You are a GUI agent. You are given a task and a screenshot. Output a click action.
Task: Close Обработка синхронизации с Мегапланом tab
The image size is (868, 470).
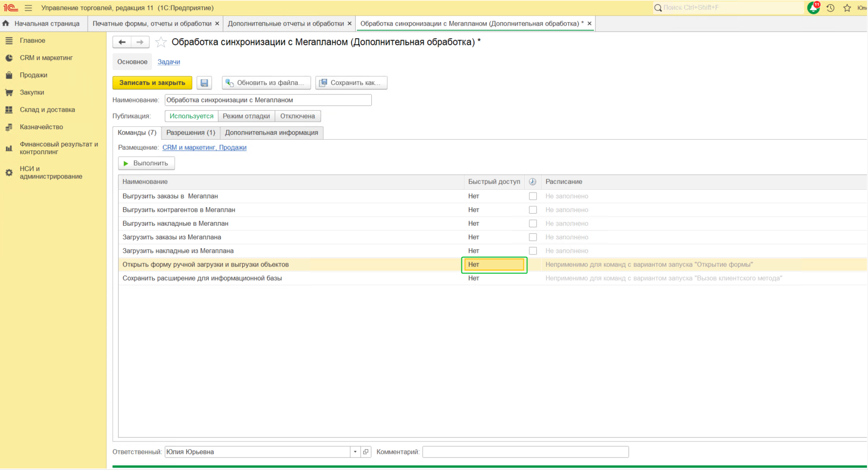point(589,24)
